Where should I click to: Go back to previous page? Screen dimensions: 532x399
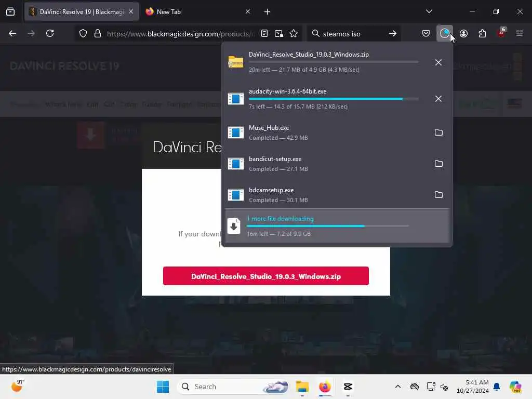click(12, 34)
